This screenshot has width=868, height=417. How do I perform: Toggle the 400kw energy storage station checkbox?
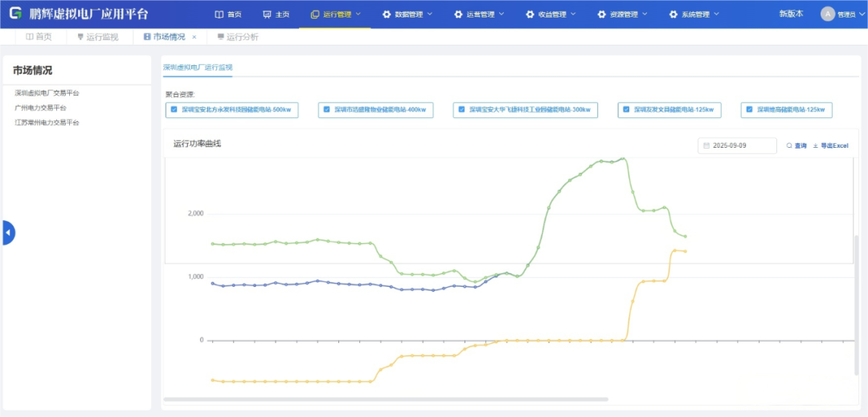(326, 109)
